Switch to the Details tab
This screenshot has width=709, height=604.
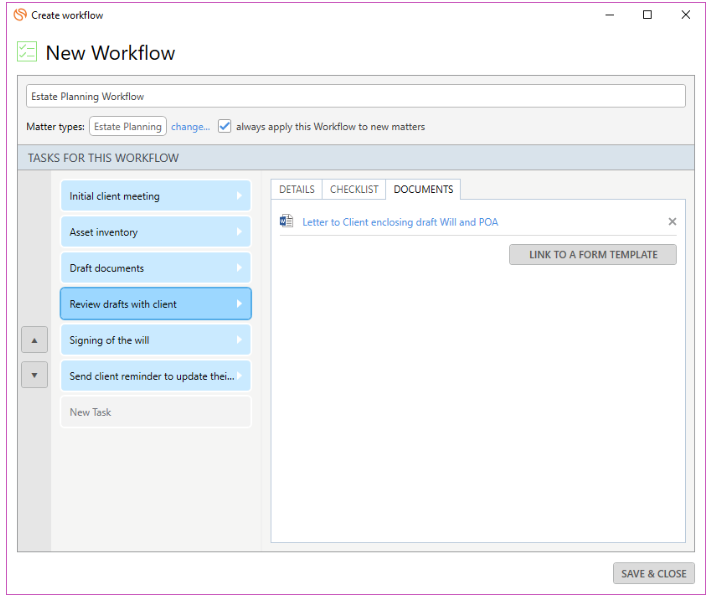point(297,189)
